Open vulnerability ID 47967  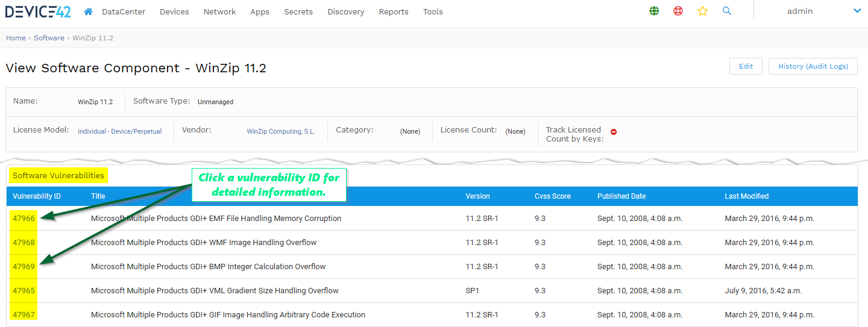click(24, 315)
